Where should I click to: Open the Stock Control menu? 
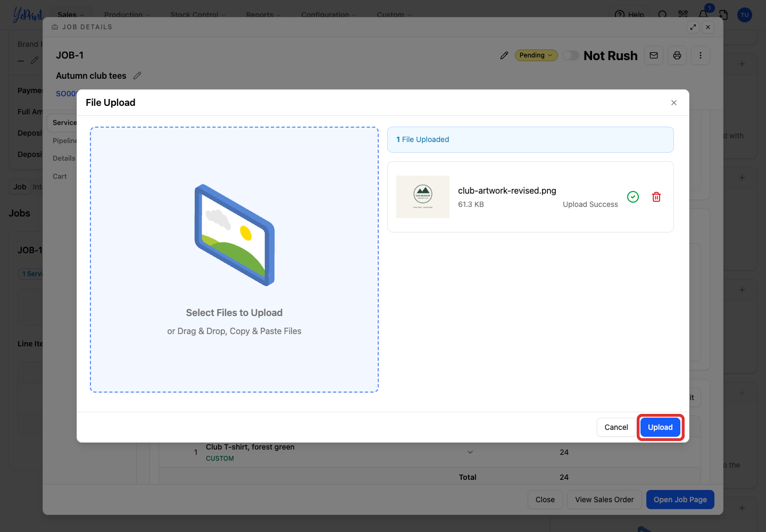click(x=198, y=15)
